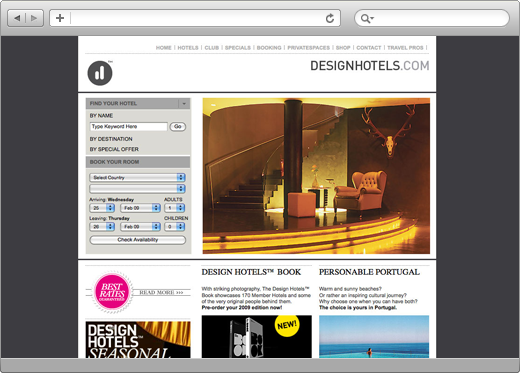Viewport: 520px width, 373px height.
Task: Add a bookmark with the plus button
Action: pyautogui.click(x=60, y=18)
